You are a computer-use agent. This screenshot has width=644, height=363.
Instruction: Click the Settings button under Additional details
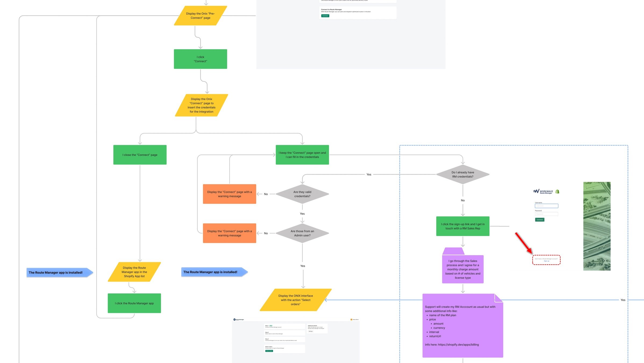click(311, 331)
